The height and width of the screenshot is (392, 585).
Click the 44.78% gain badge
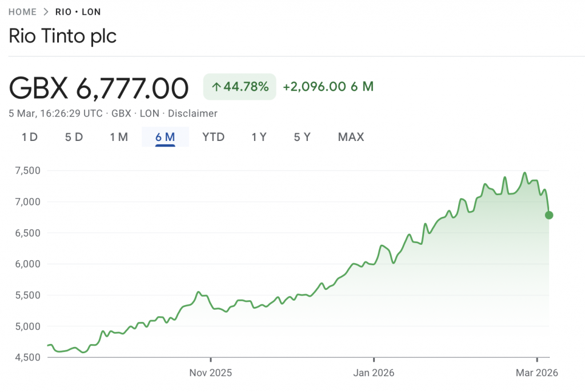coord(239,87)
